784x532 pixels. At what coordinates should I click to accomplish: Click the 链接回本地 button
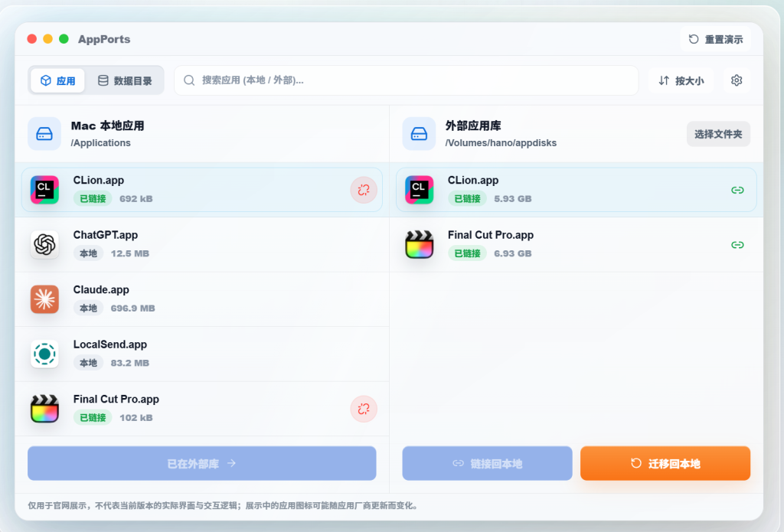click(x=488, y=464)
